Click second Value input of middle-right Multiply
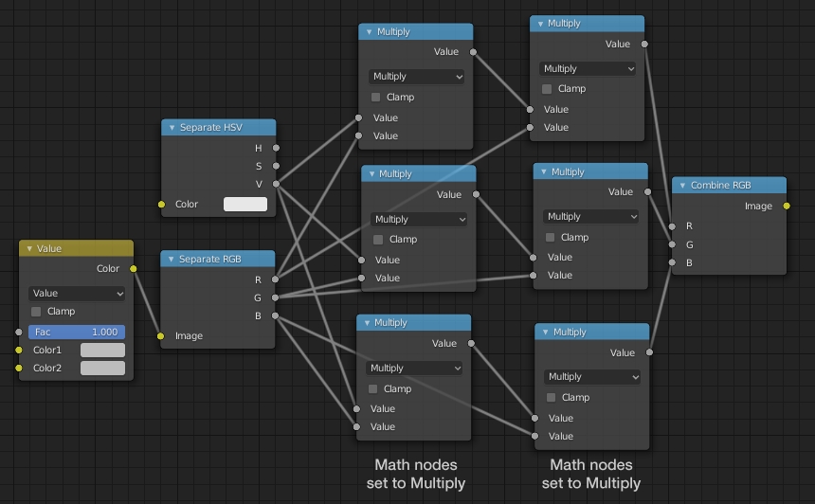815x504 pixels. point(533,276)
